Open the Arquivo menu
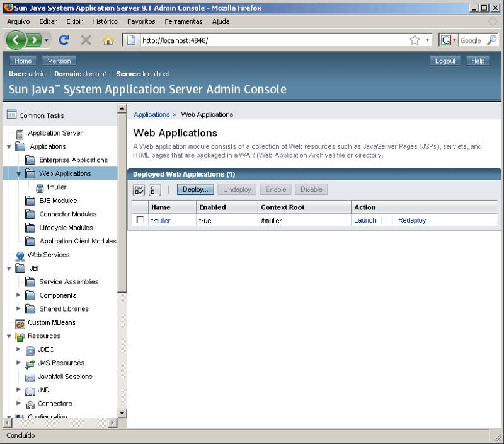The height and width of the screenshot is (444, 504). (18, 21)
